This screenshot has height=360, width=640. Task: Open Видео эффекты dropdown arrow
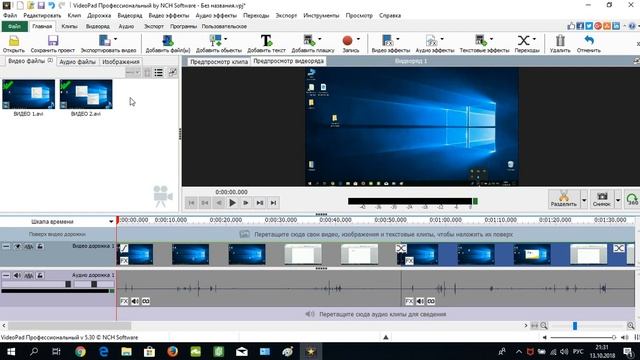coord(398,39)
